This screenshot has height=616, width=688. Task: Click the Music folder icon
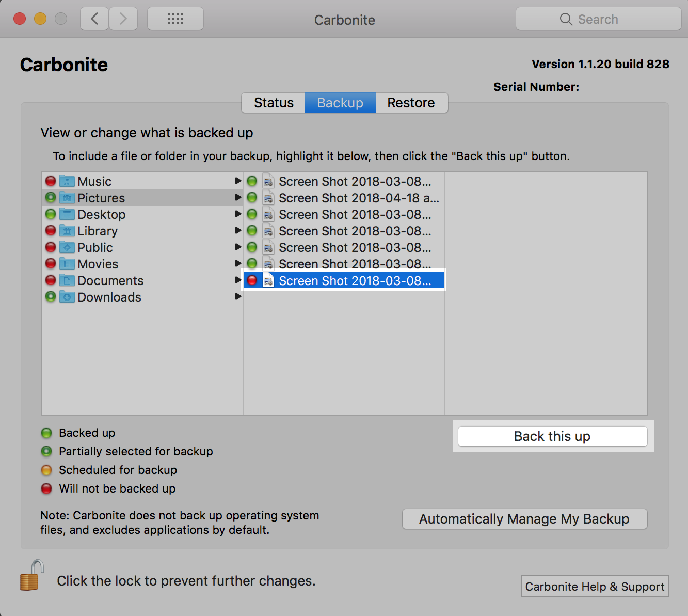pos(67,181)
